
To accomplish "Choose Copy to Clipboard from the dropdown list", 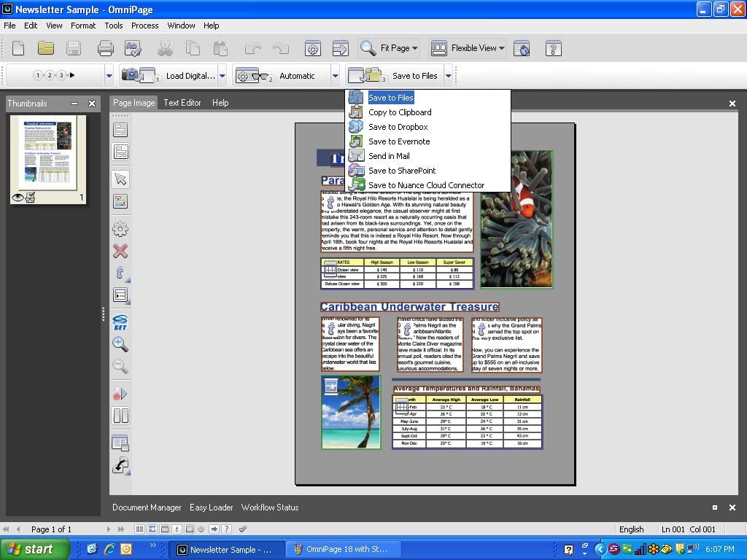I will coord(399,112).
